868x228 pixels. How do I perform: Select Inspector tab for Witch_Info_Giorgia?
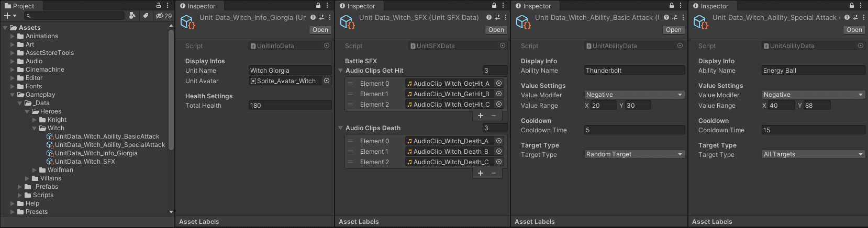pos(197,6)
